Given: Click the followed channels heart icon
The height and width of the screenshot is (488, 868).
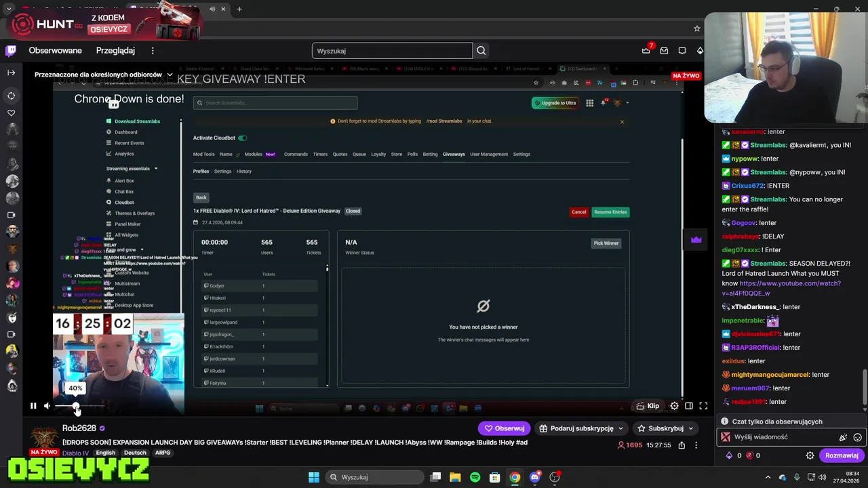Looking at the screenshot, I should 11,113.
